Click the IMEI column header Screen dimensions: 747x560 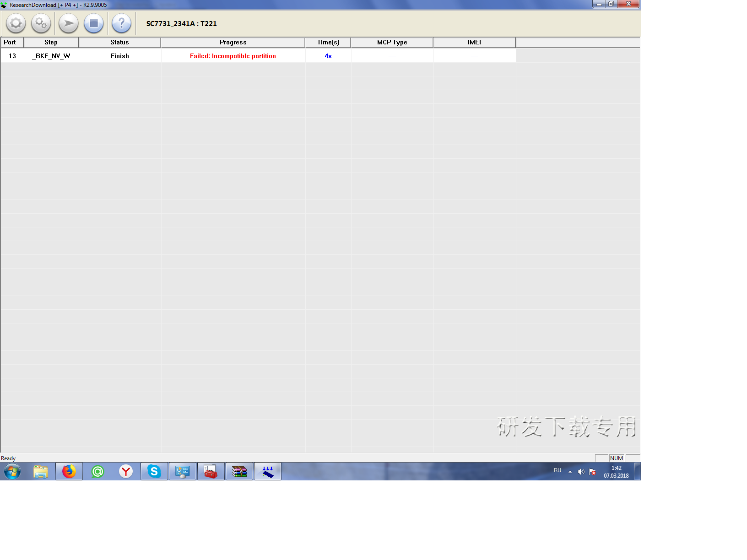coord(474,42)
